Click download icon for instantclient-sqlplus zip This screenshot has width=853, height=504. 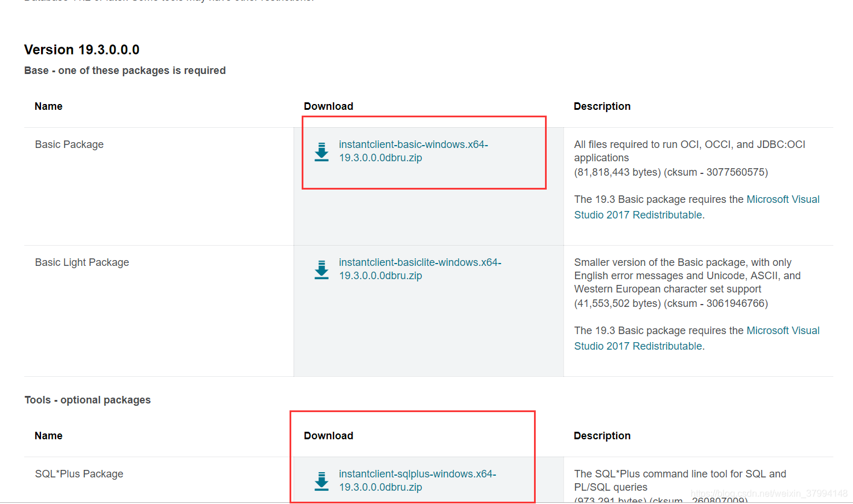point(321,481)
